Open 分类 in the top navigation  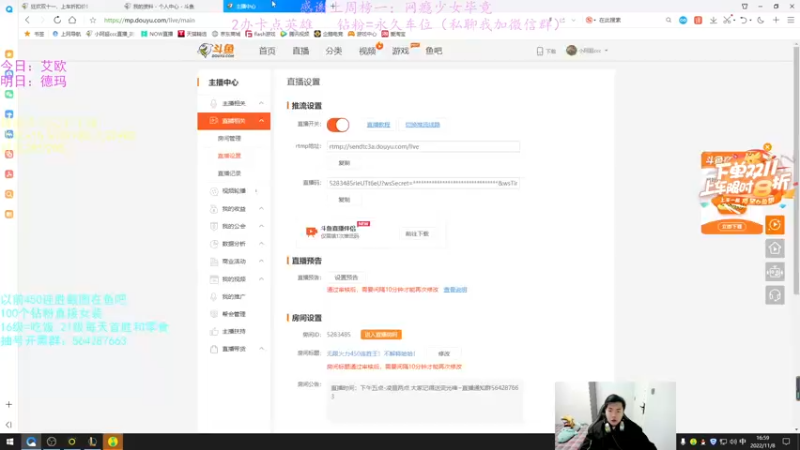pos(334,51)
